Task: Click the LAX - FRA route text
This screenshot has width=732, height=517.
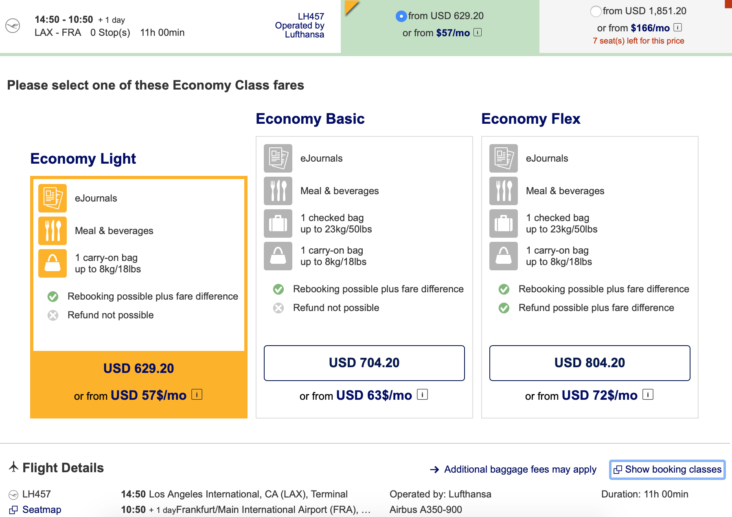Action: point(57,33)
